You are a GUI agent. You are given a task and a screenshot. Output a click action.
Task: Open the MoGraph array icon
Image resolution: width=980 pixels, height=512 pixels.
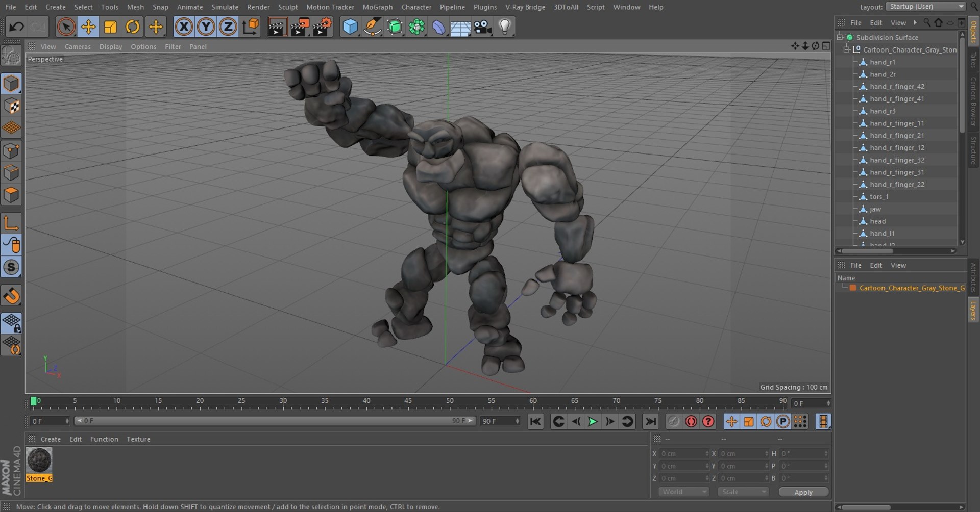[x=416, y=27]
